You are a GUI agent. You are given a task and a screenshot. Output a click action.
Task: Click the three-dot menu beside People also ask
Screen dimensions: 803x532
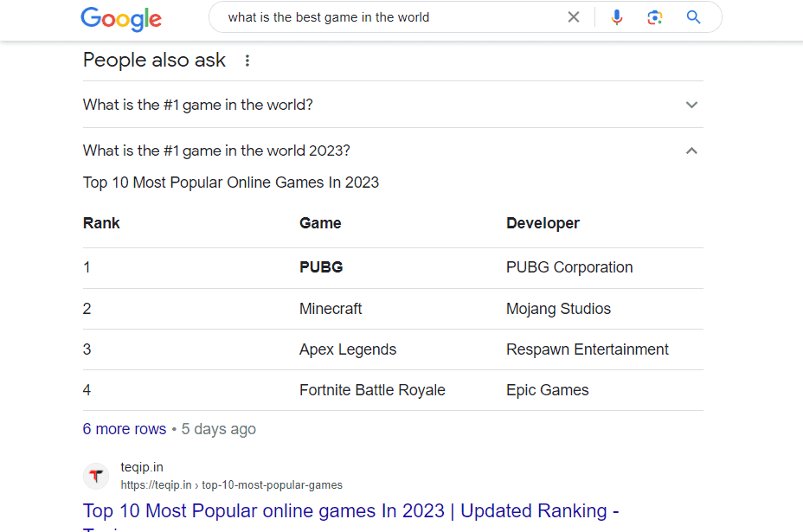(x=247, y=60)
